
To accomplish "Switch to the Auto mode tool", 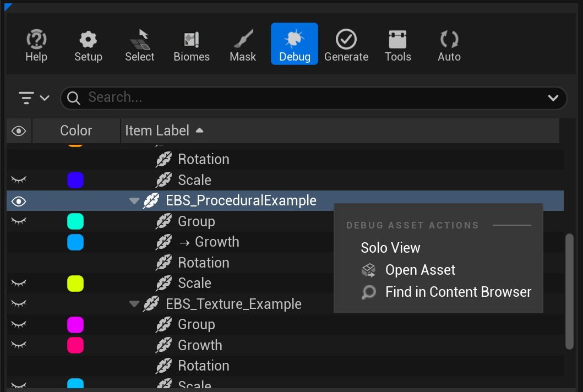I will coord(449,45).
